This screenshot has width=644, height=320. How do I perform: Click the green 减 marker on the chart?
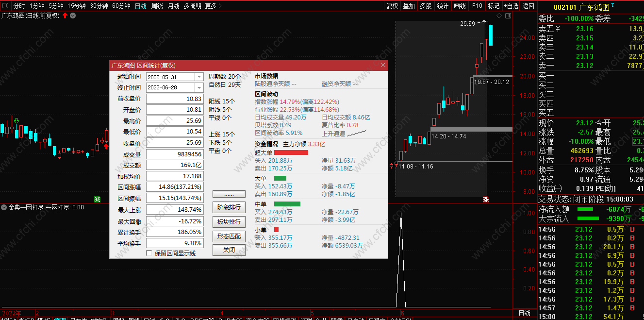point(97,199)
